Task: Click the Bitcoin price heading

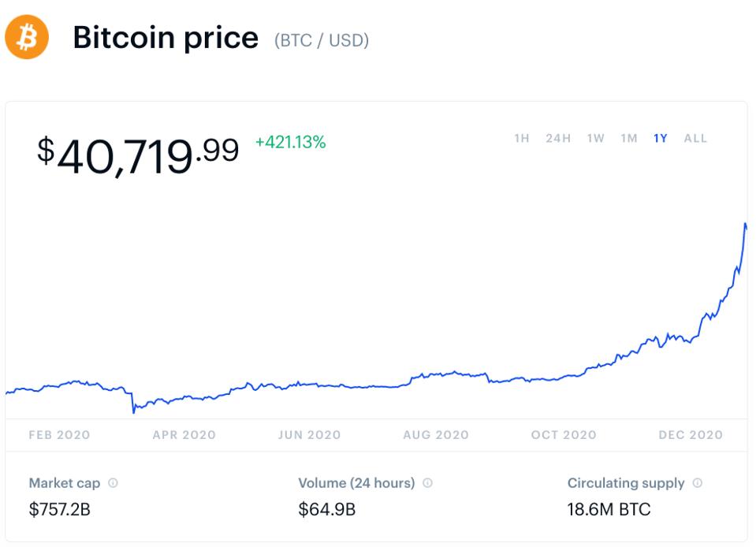Action: [165, 38]
